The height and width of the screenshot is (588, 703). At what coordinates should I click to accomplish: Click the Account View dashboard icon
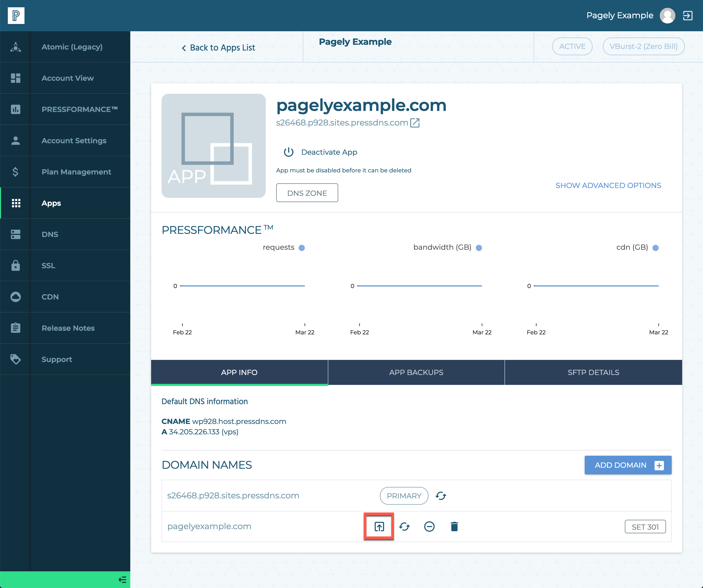(16, 78)
